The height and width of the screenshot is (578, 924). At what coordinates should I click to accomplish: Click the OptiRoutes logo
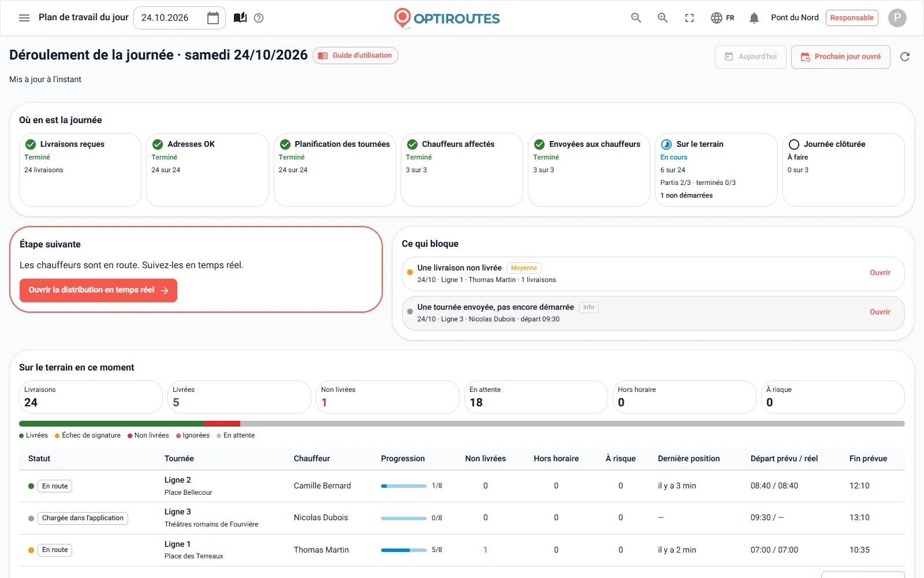coord(447,18)
